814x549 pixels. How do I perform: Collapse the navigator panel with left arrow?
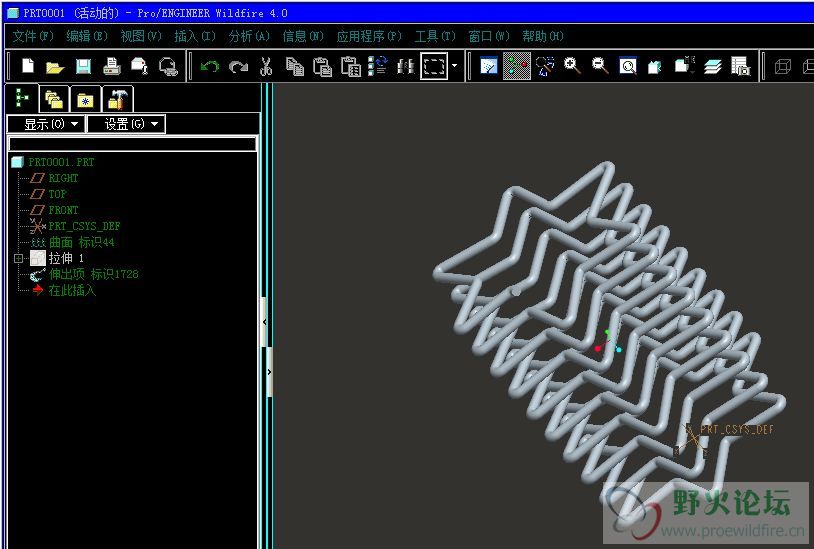264,322
